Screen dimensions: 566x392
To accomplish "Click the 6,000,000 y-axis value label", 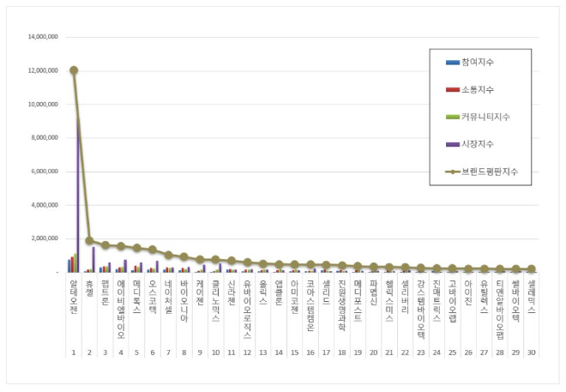I will (43, 172).
